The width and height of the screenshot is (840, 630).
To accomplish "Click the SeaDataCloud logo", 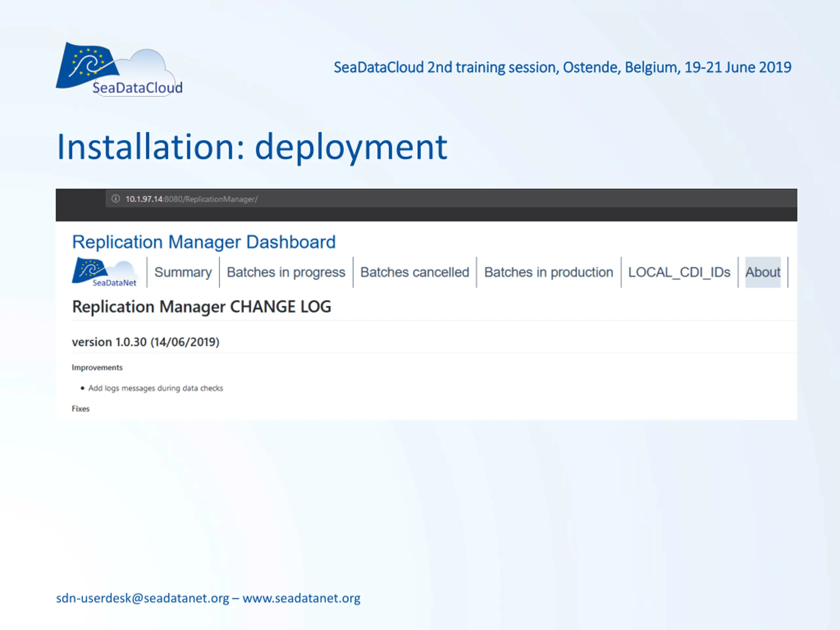I will pos(119,69).
